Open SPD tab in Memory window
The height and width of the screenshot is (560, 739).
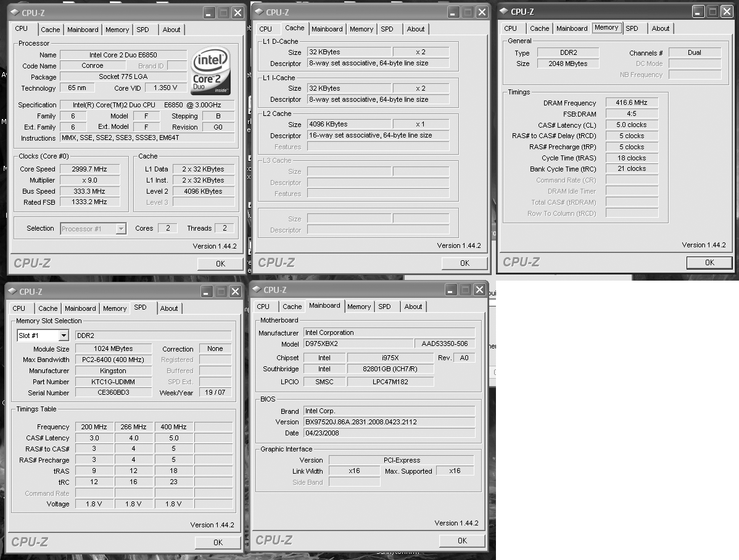click(632, 29)
